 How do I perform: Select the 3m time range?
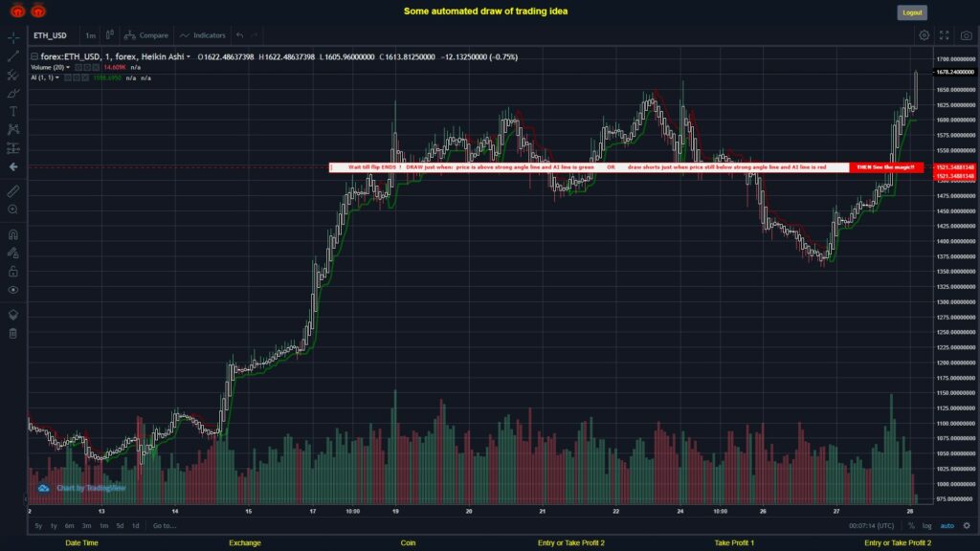coord(86,526)
